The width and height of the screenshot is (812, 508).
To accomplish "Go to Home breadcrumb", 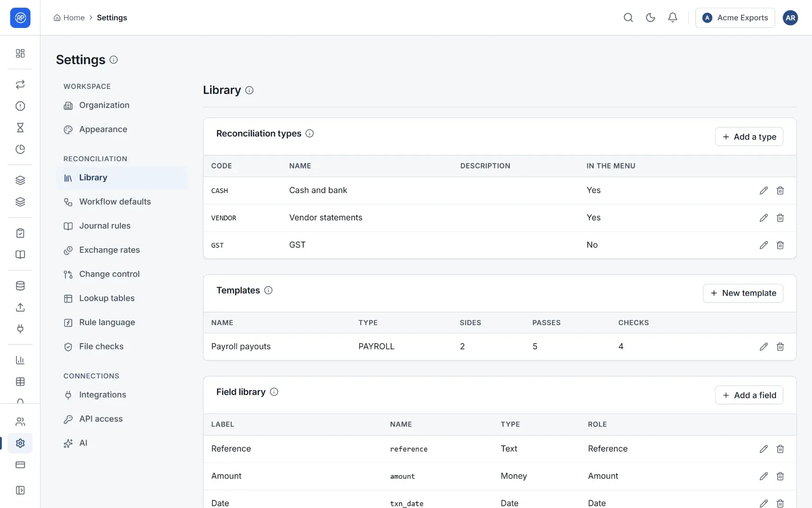I will click(69, 18).
